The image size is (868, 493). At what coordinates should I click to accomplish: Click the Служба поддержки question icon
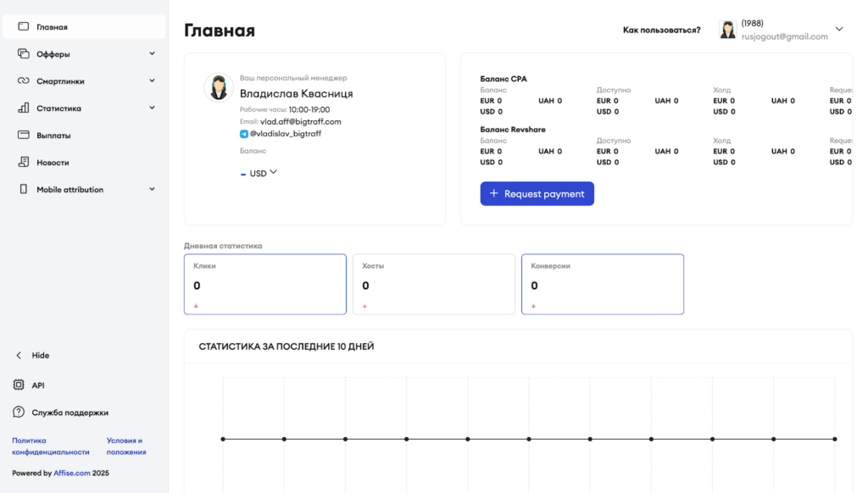click(19, 412)
